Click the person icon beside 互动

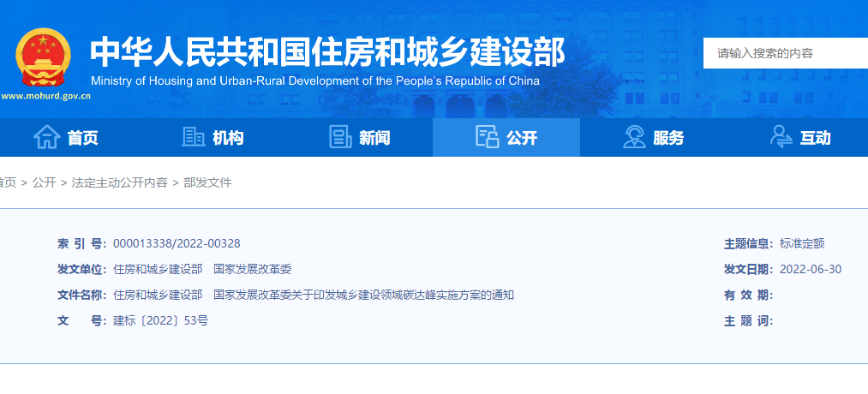(x=781, y=137)
